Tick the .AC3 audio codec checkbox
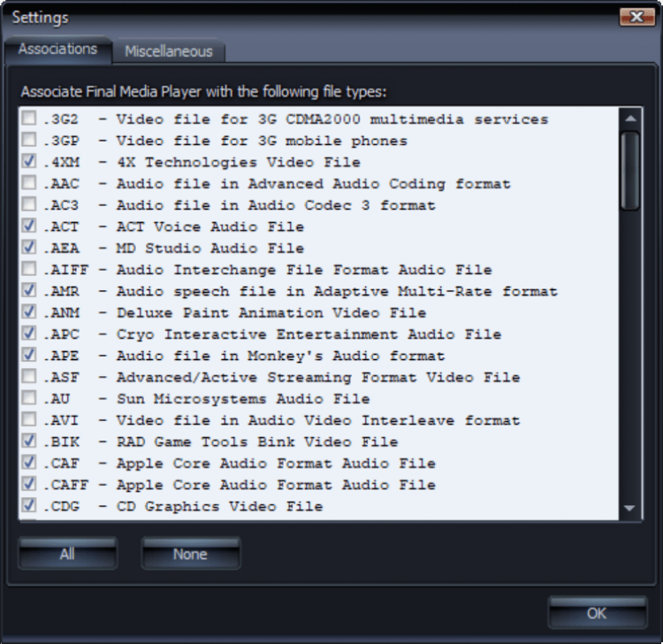This screenshot has height=644, width=663. [30, 205]
